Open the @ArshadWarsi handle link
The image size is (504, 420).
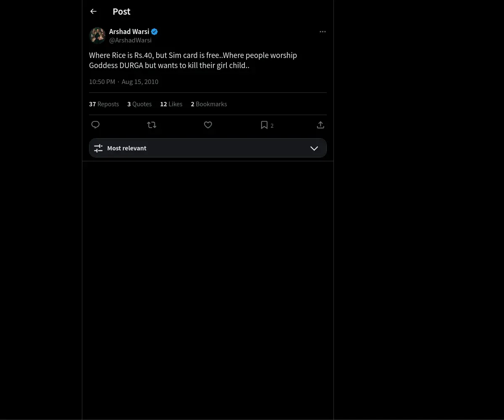point(130,40)
